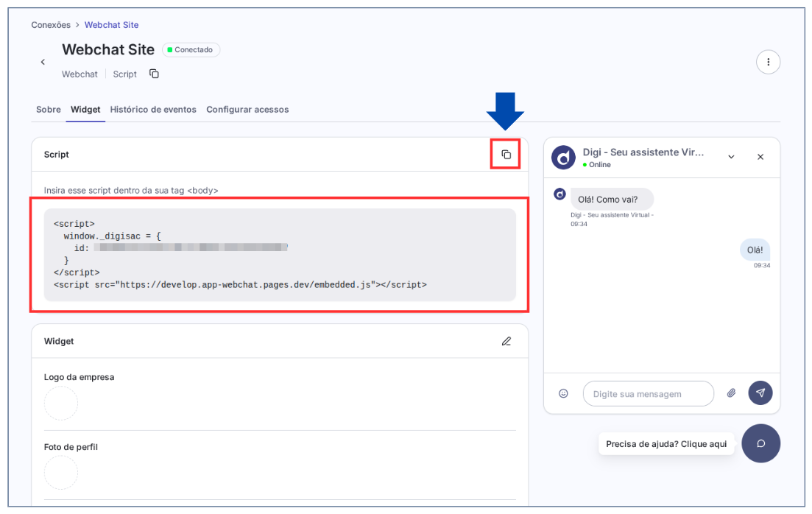The height and width of the screenshot is (514, 812).
Task: Open the three-dot options menu
Action: point(768,62)
